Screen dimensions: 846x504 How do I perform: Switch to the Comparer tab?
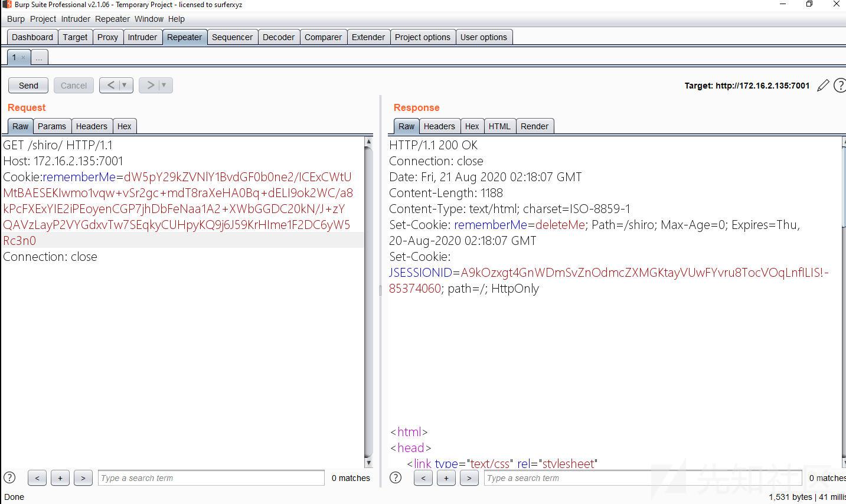coord(323,37)
